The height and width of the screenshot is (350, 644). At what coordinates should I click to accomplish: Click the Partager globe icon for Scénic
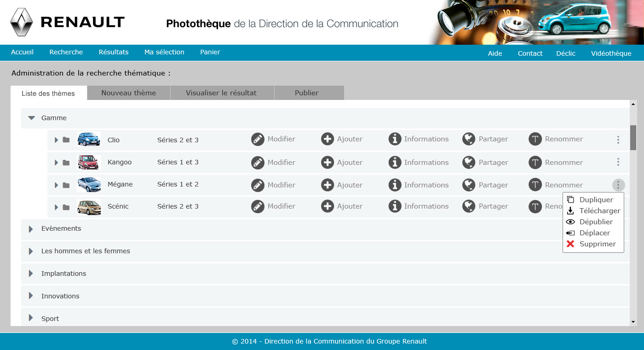tap(469, 206)
